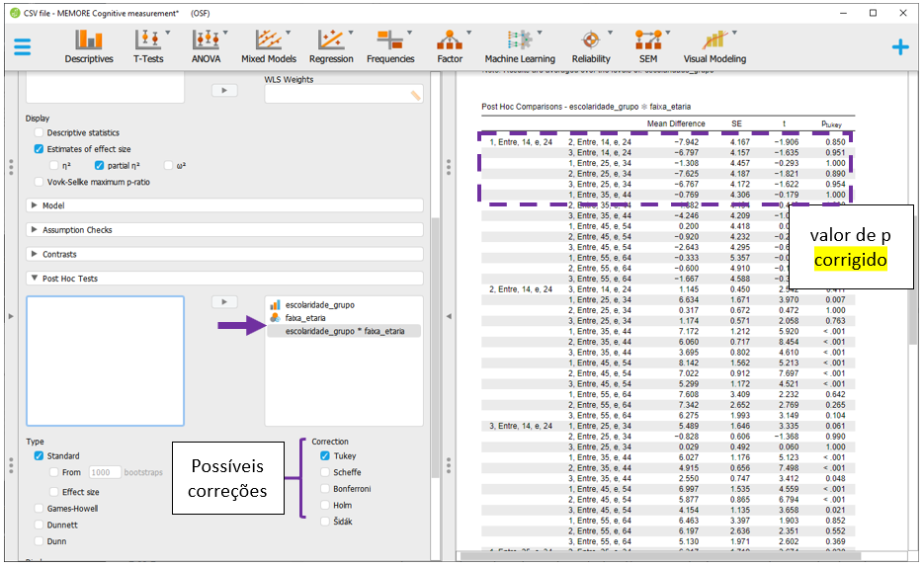Open the Mixed Models module
The image size is (924, 567).
pos(269,45)
